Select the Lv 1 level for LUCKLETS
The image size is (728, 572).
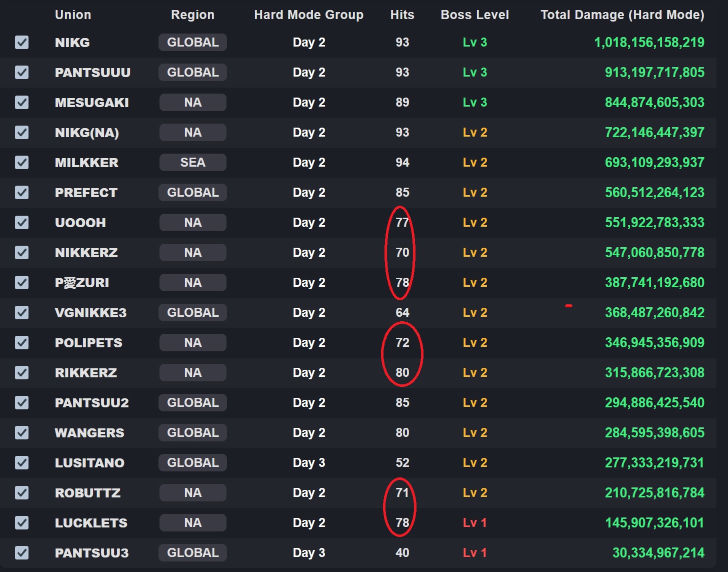pos(474,523)
